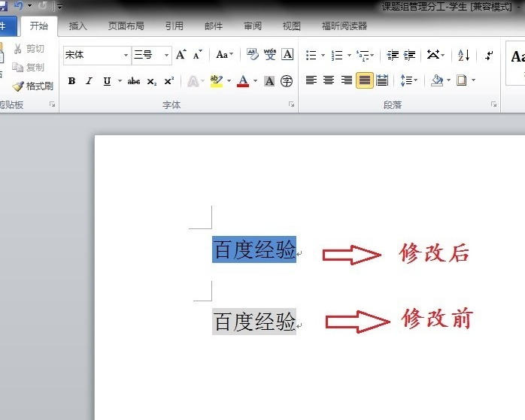Click the 复制 copy button
525x420 pixels.
pos(29,68)
